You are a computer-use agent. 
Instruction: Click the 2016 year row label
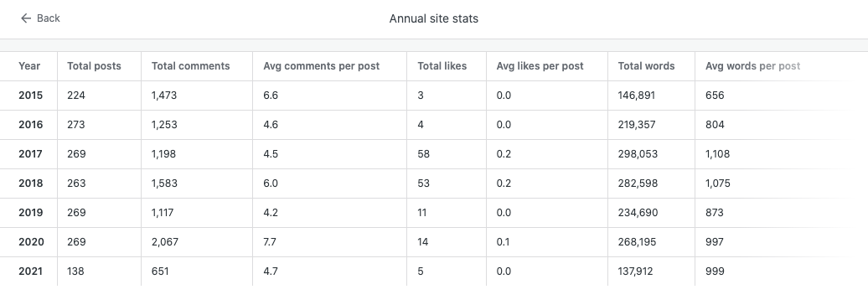(x=30, y=125)
